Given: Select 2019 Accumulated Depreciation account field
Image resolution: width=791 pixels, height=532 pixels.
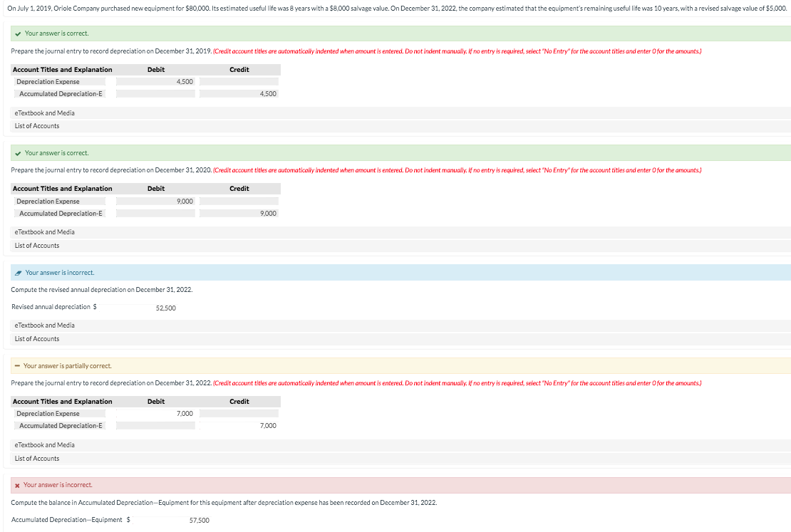Looking at the screenshot, I should tap(60, 94).
